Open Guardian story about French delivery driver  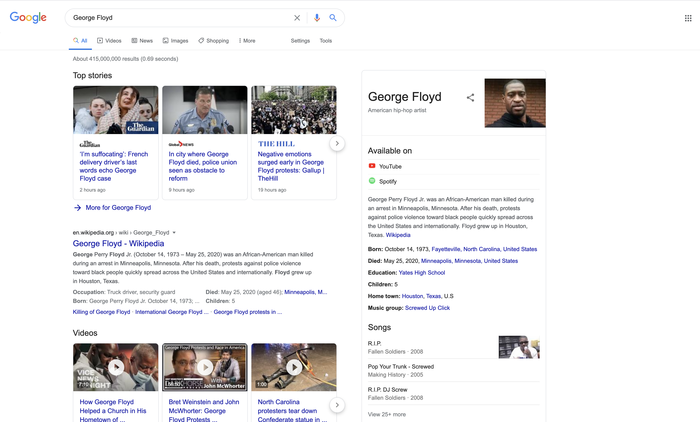113,166
